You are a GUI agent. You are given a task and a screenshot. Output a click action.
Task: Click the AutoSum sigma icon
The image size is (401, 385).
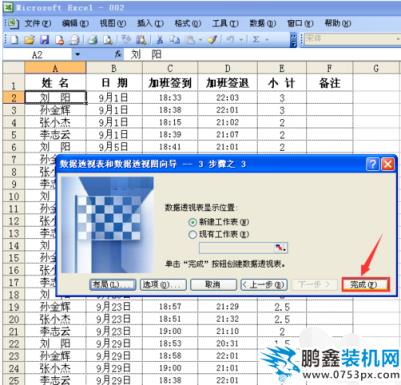(x=256, y=40)
